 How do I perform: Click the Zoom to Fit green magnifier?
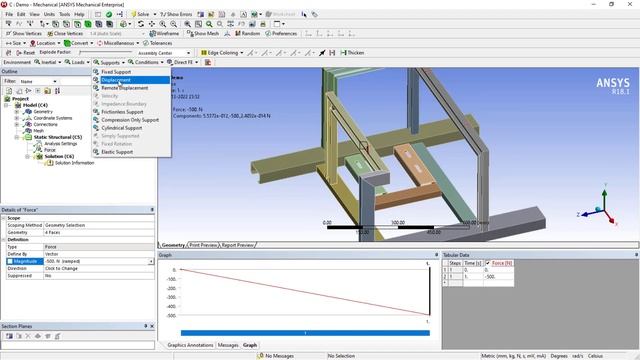[209, 24]
